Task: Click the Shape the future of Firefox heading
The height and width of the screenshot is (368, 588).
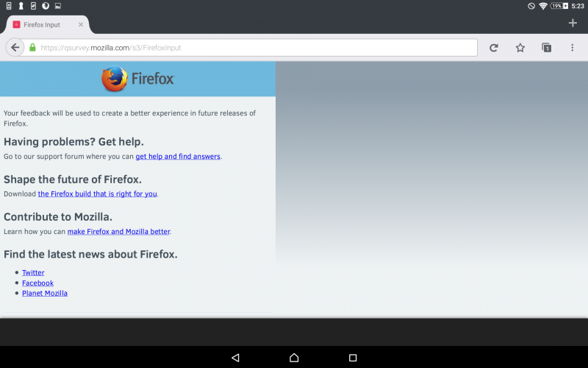Action: tap(73, 179)
